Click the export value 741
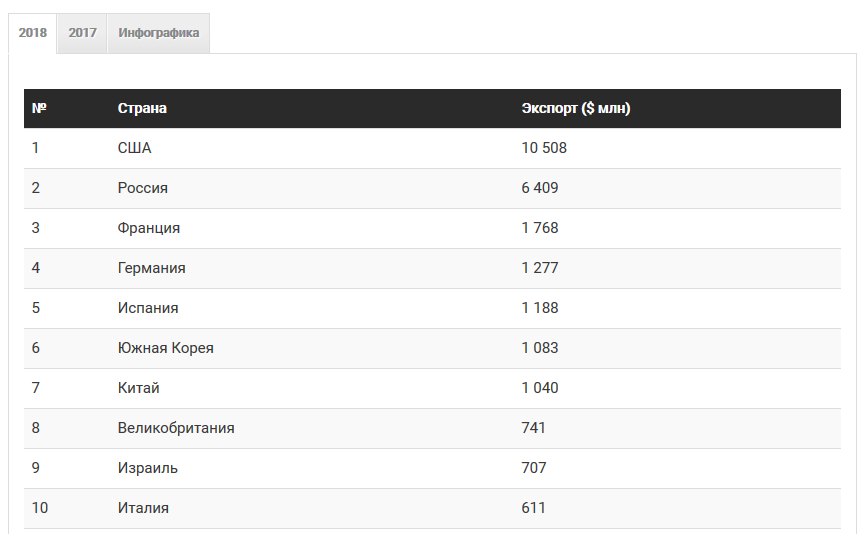868x534 pixels. pos(534,428)
